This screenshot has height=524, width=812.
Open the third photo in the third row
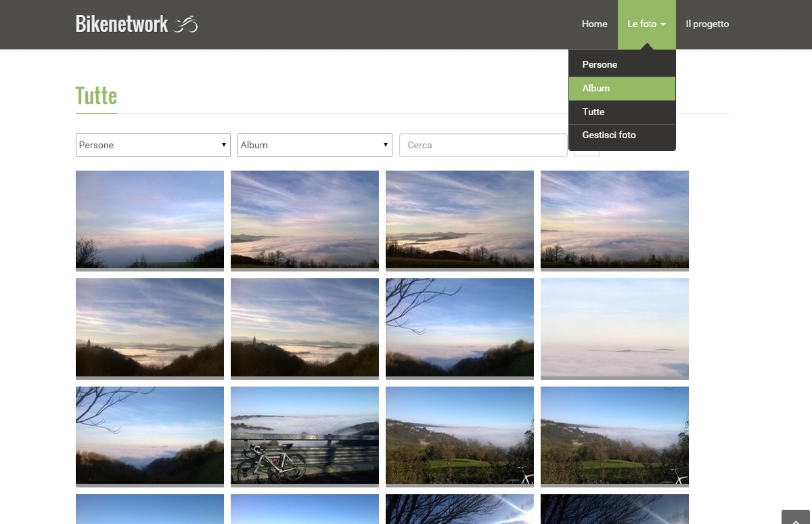459,436
